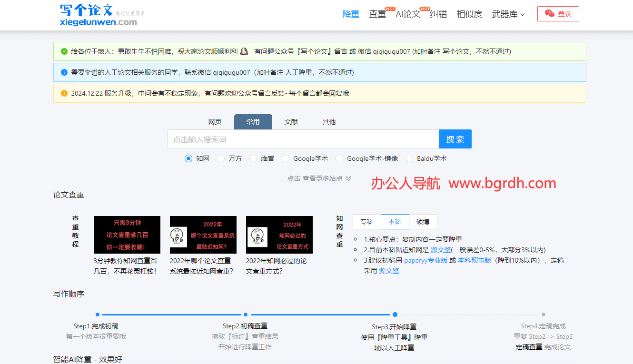Select the 知网 radio button
The height and width of the screenshot is (364, 633).
[x=188, y=158]
